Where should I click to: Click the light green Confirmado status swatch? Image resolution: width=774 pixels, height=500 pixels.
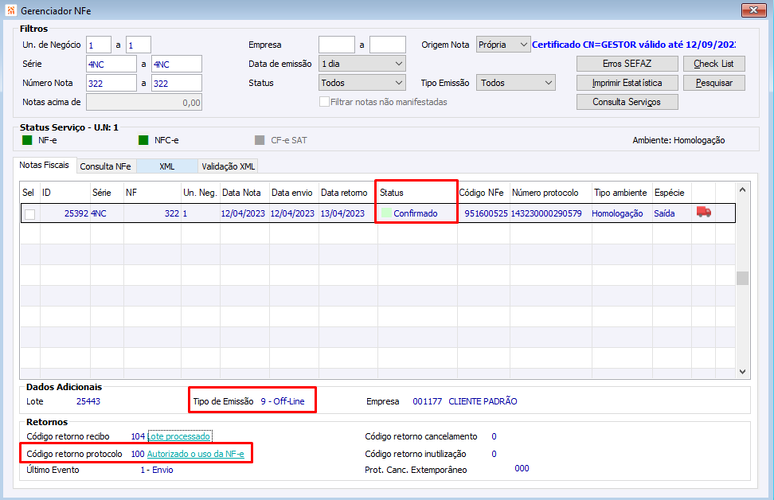[x=387, y=213]
